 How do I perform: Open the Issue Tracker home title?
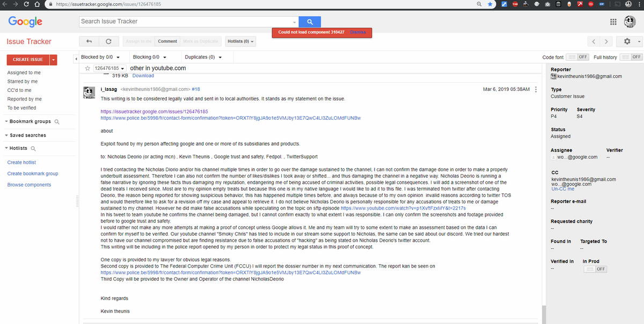click(x=29, y=41)
